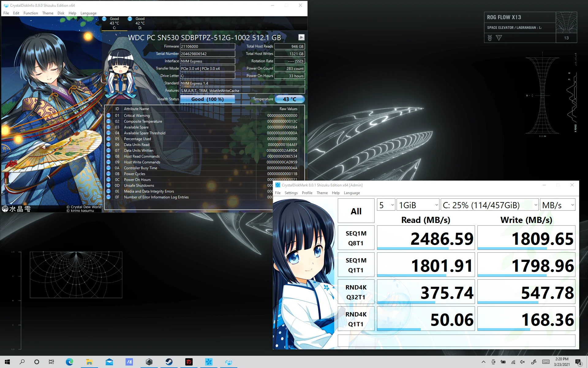Click the Host Read Commands attribute row
The image size is (588, 368).
[202, 156]
